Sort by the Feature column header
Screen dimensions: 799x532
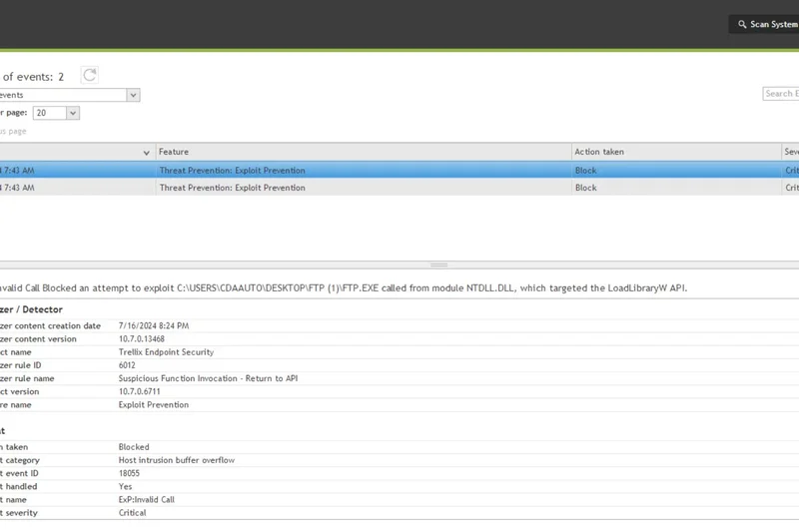(x=364, y=152)
